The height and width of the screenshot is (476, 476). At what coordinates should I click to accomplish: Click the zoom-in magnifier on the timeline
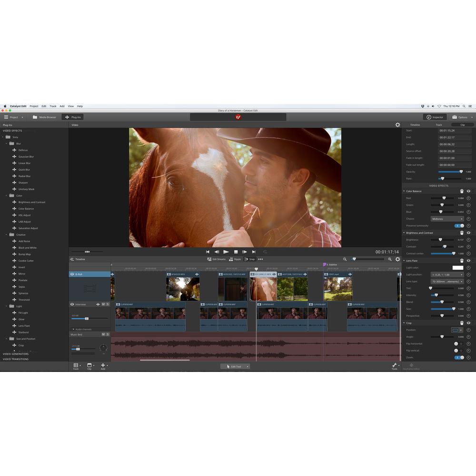pyautogui.click(x=390, y=259)
